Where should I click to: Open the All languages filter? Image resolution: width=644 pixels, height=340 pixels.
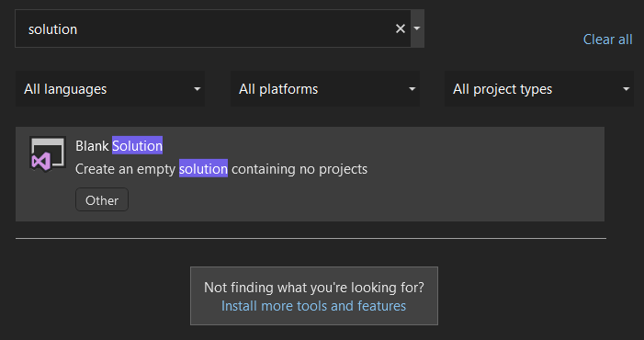(110, 89)
